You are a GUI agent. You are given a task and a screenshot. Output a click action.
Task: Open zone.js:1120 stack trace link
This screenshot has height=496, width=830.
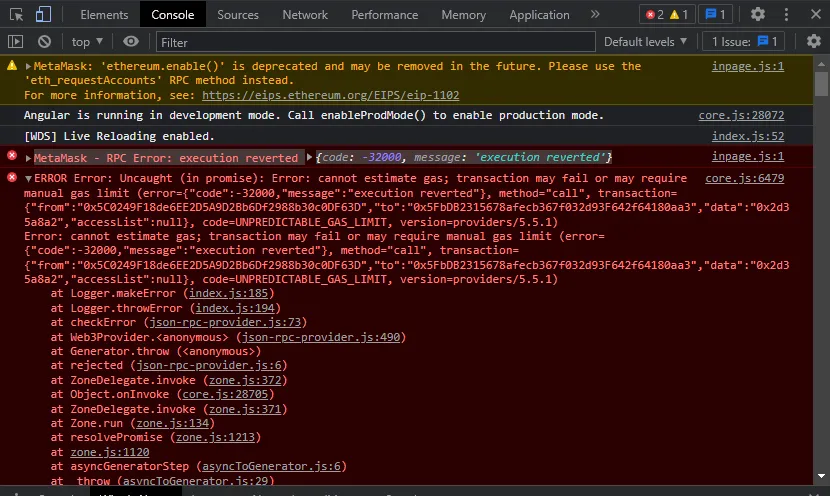coord(110,453)
